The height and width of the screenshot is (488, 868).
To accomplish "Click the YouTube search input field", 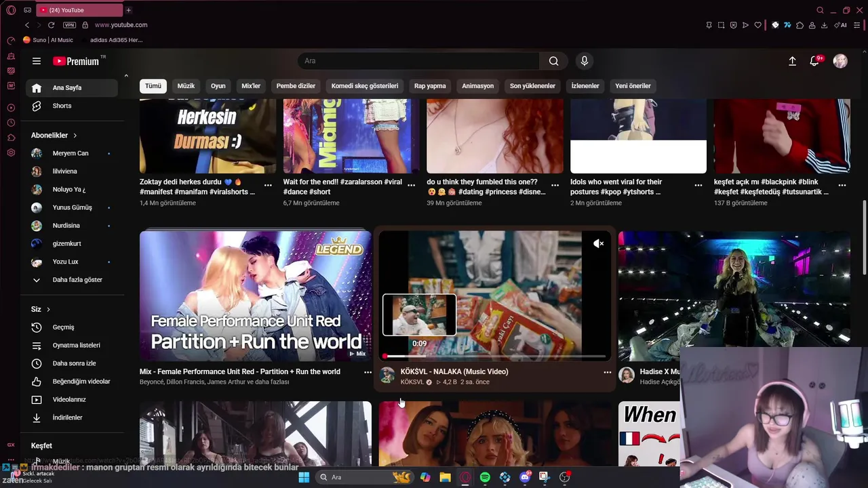I will 418,61.
